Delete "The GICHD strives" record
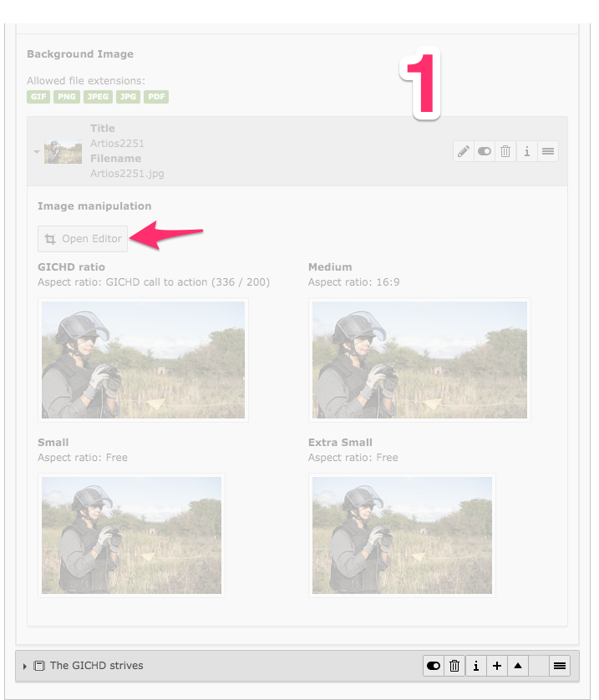 click(454, 666)
